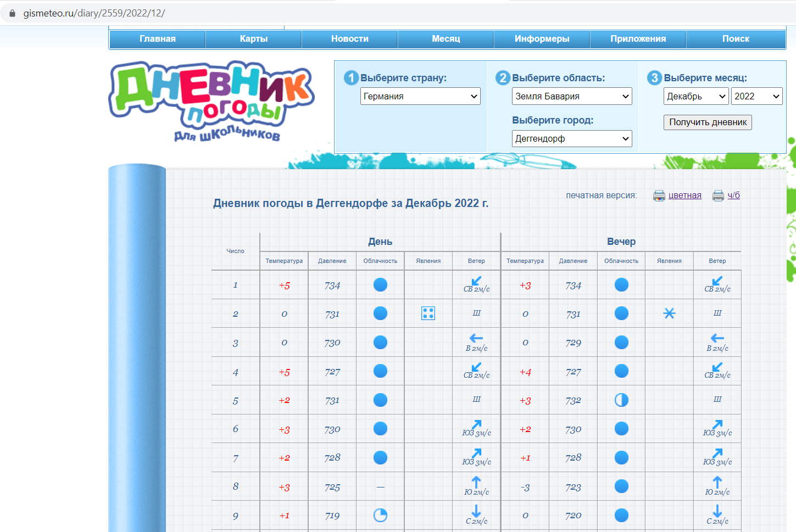This screenshot has height=532, width=796.
Task: Click day 9 daytime north wind arrow
Action: click(476, 511)
